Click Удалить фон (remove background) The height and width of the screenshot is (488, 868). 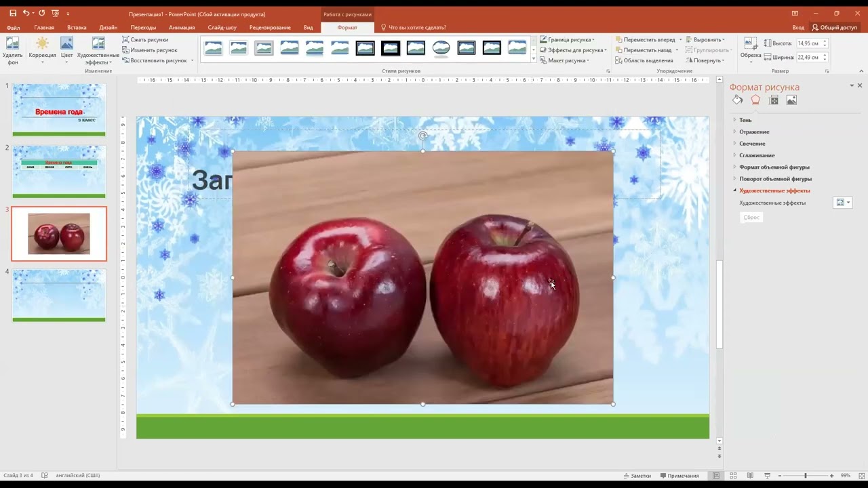tap(12, 52)
